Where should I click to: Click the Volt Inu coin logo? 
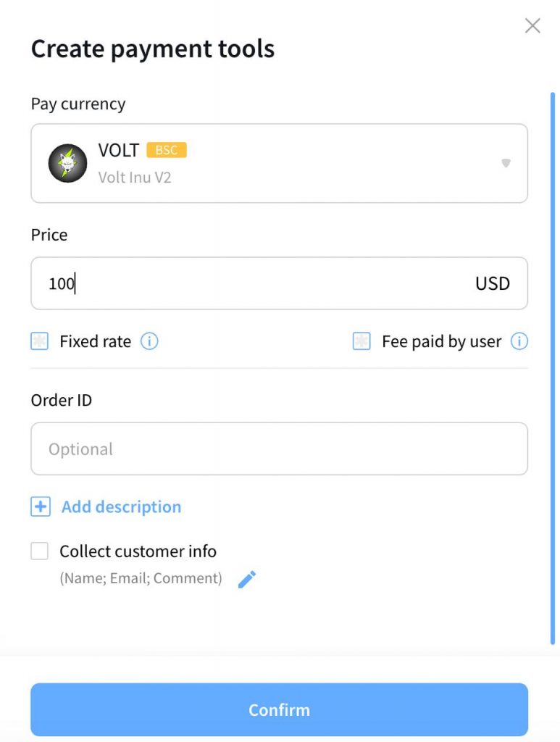point(67,163)
